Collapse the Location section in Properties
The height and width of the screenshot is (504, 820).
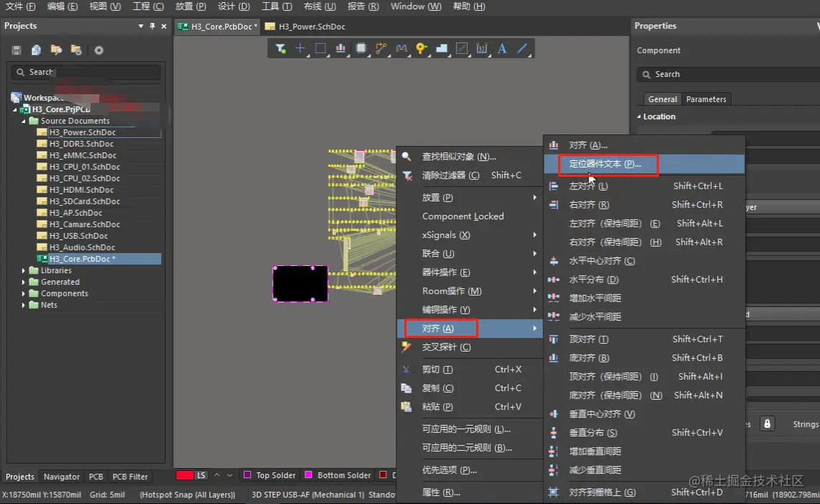(639, 116)
